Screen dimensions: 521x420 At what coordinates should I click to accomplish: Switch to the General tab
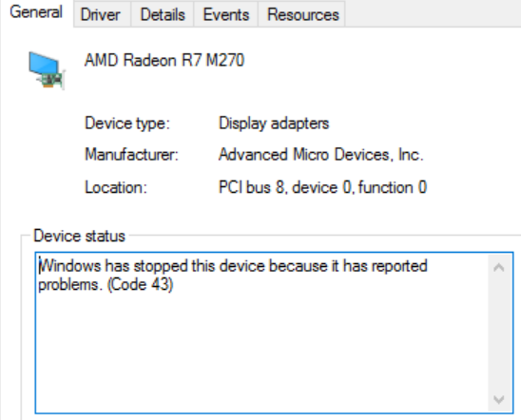pyautogui.click(x=36, y=12)
